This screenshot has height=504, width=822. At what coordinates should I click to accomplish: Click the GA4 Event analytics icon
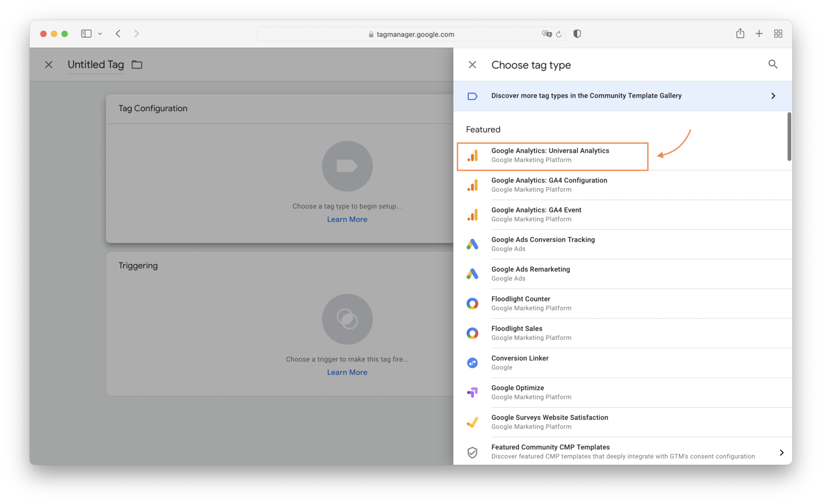pyautogui.click(x=472, y=215)
